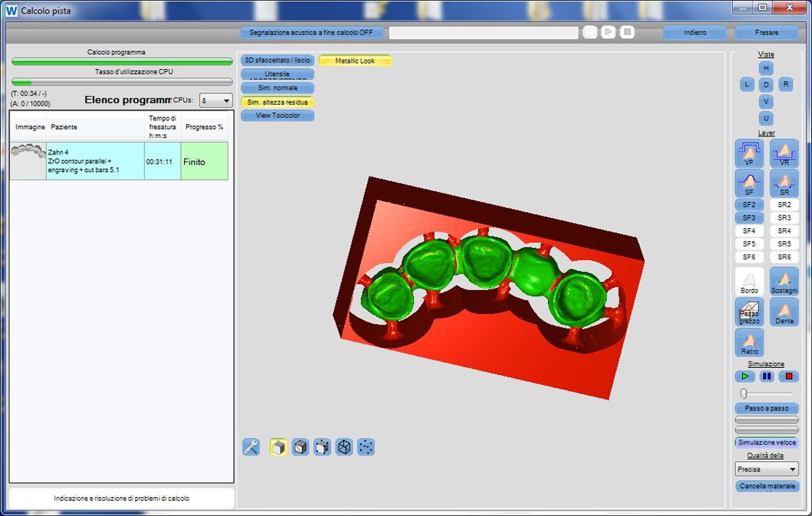Select the Zahn 4 program row

pyautogui.click(x=95, y=161)
